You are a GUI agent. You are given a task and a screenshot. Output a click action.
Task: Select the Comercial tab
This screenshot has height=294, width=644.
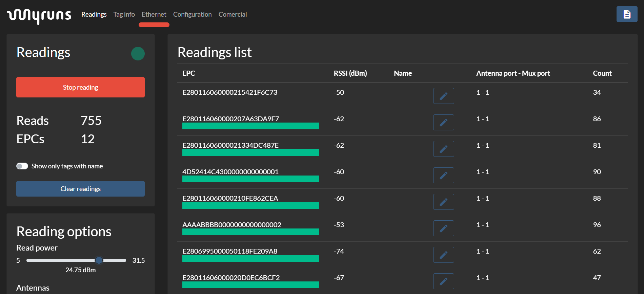[233, 14]
